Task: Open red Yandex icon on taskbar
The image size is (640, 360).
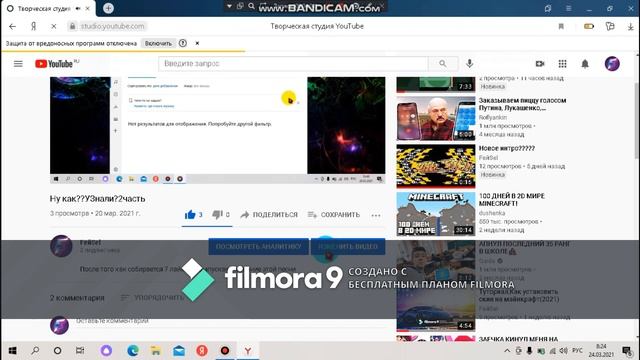Action: tap(202, 351)
